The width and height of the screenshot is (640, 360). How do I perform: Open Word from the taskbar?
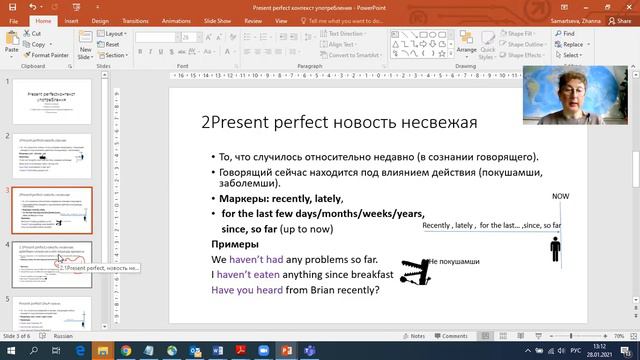(x=218, y=351)
